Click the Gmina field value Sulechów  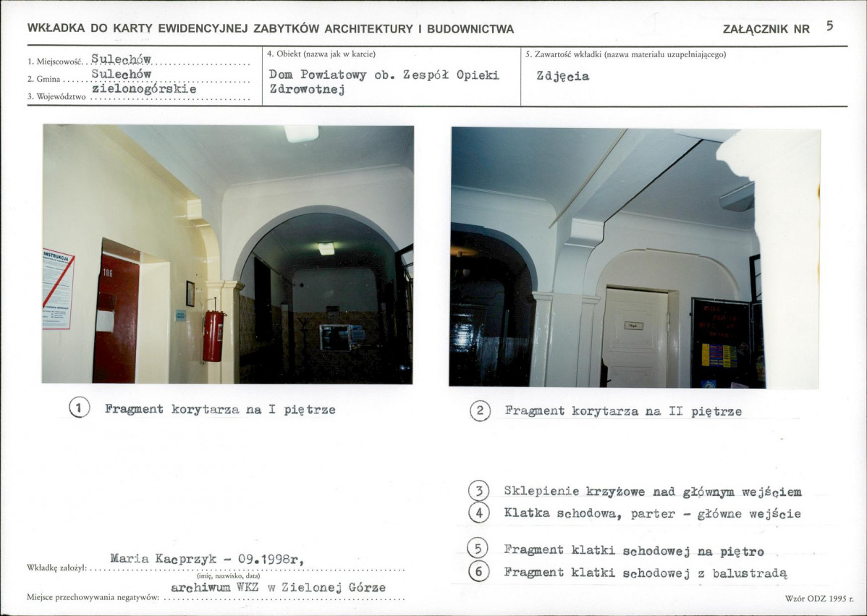122,74
